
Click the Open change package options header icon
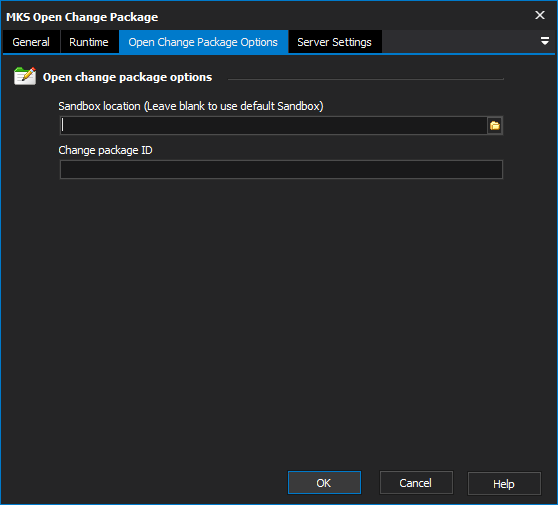(25, 76)
